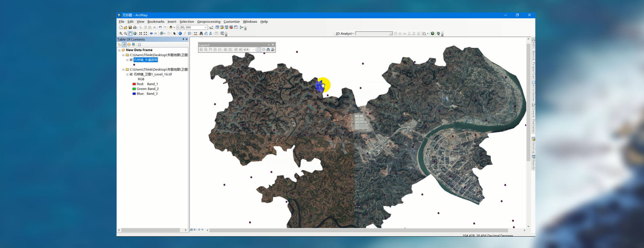This screenshot has width=644, height=248.
Task: Switch TOC to List By Visibility
Action: click(129, 45)
